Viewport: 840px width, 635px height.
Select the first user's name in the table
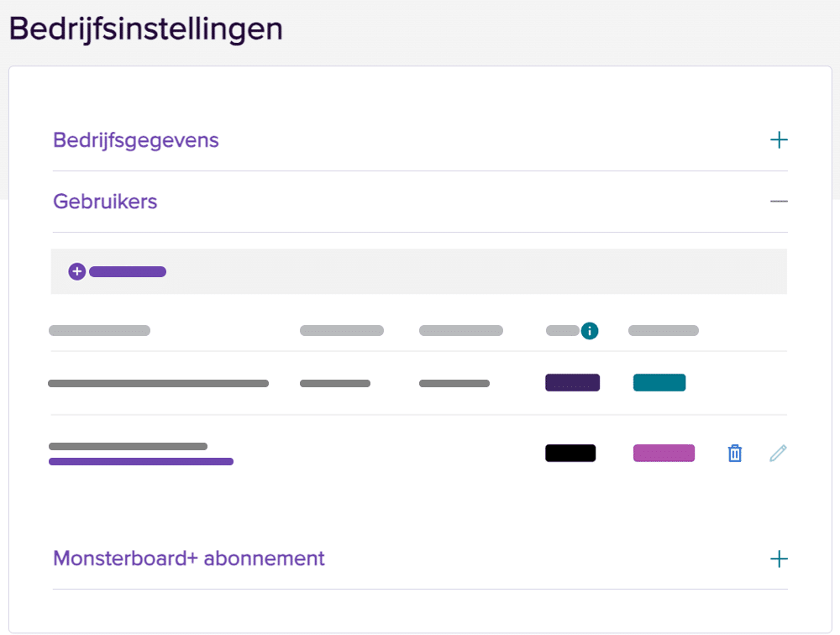coord(158,383)
